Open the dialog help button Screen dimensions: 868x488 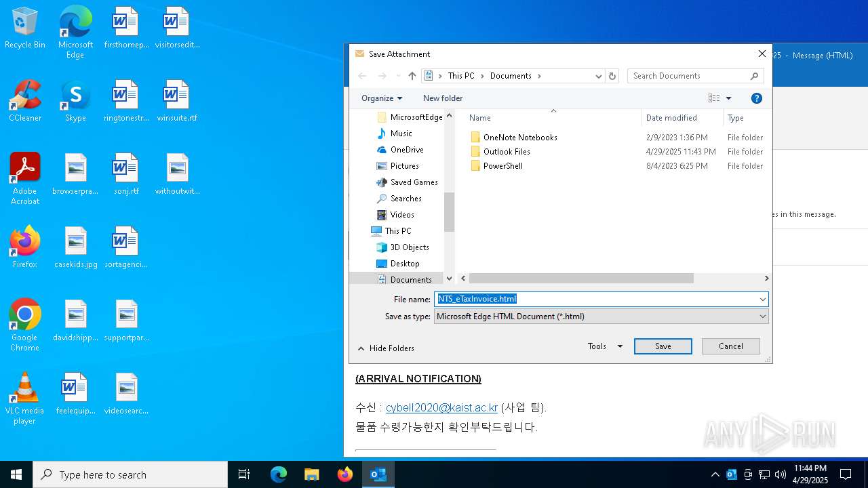tap(757, 98)
